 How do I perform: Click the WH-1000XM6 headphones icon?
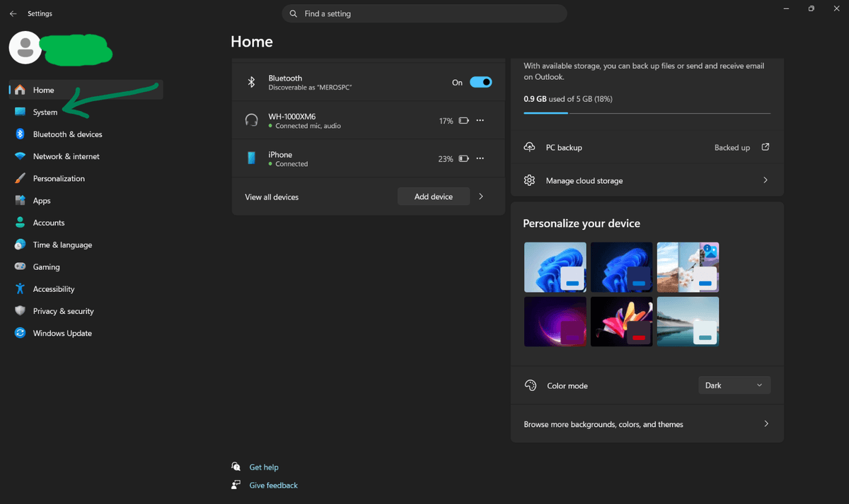[250, 120]
